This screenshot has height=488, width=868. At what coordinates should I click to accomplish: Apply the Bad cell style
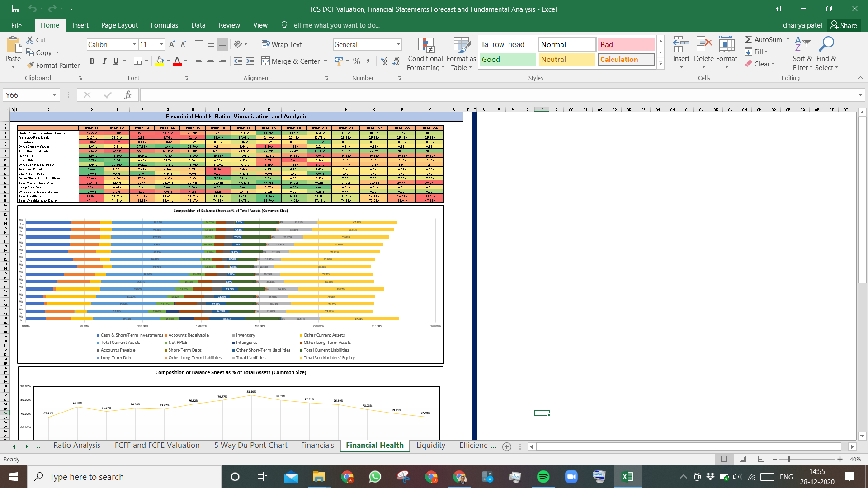(x=626, y=44)
